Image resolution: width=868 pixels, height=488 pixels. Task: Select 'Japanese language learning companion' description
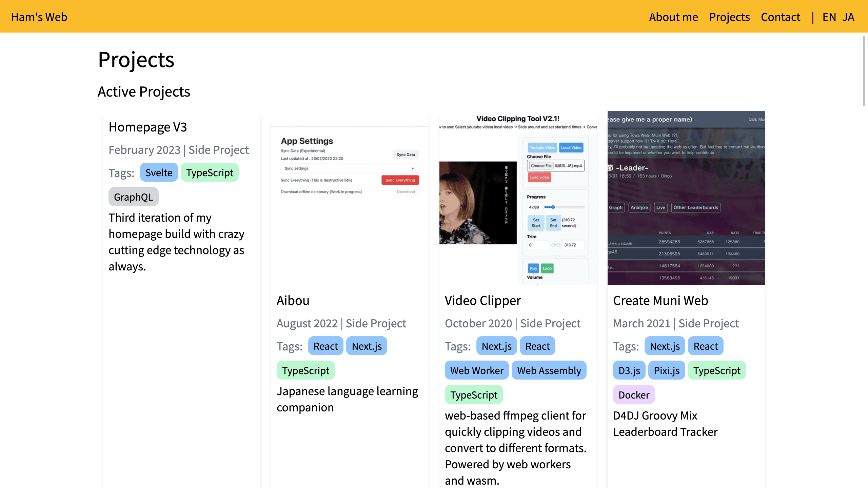[x=347, y=399]
